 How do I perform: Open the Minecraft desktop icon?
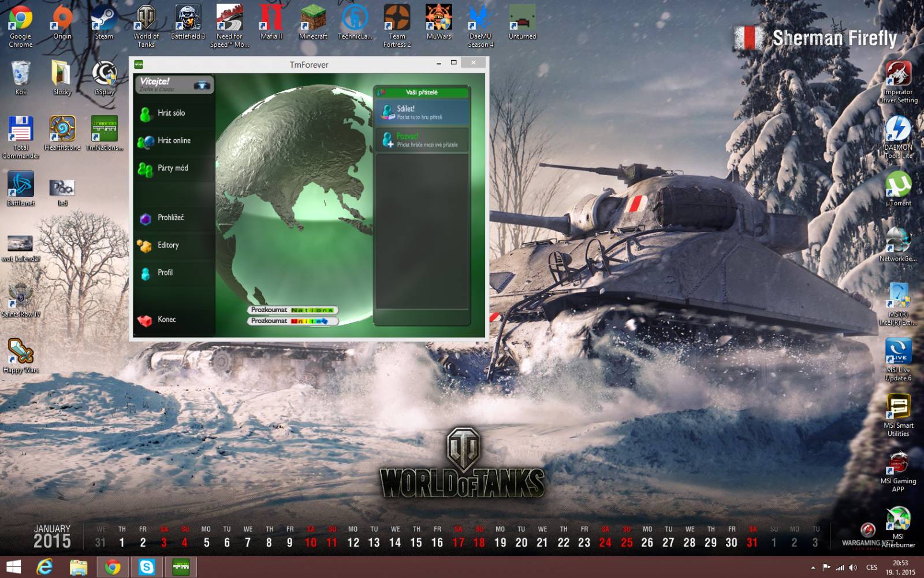(x=313, y=23)
